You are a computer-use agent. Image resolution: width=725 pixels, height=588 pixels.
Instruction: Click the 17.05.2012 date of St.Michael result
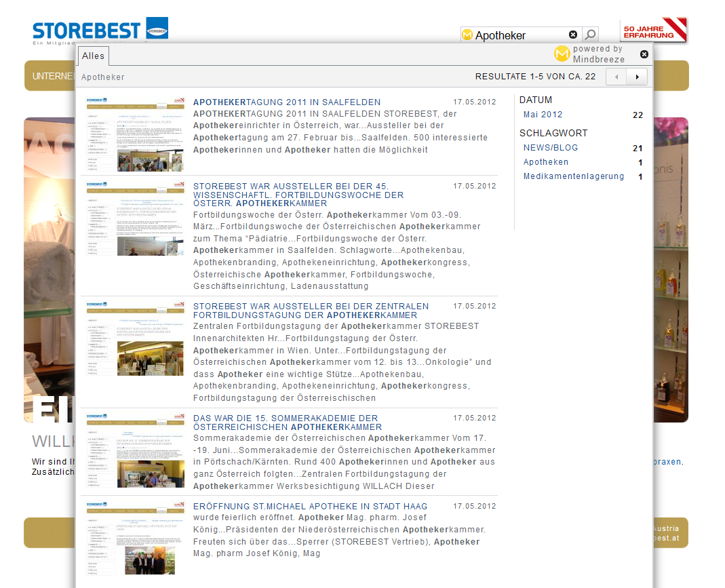[474, 506]
